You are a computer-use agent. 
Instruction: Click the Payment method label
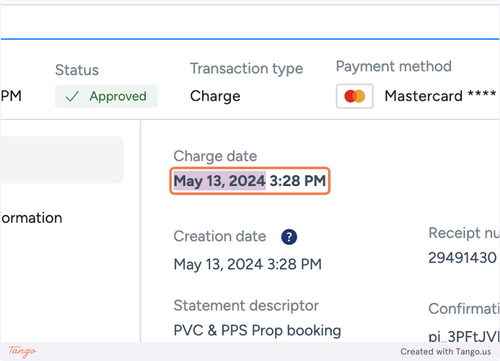(x=394, y=66)
